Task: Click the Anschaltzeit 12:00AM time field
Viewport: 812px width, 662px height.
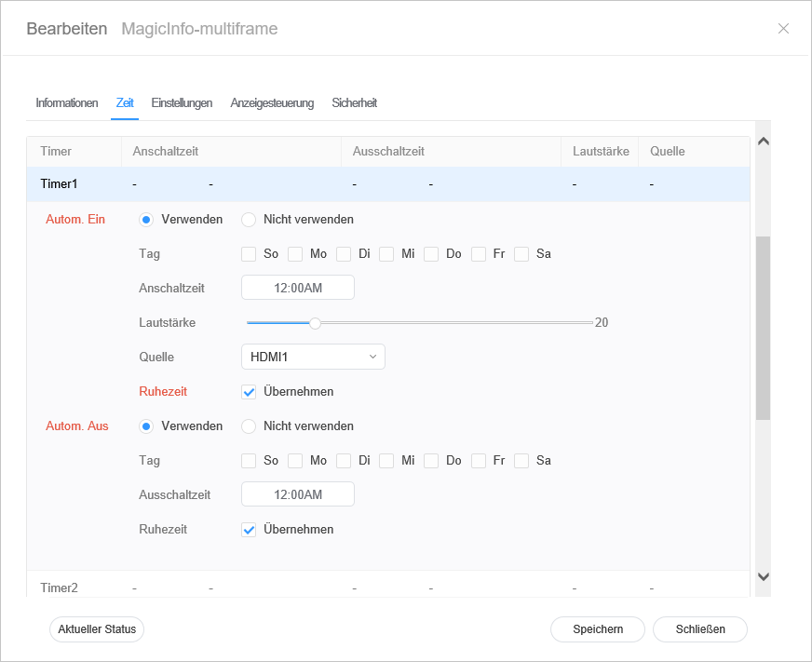Action: [x=298, y=288]
